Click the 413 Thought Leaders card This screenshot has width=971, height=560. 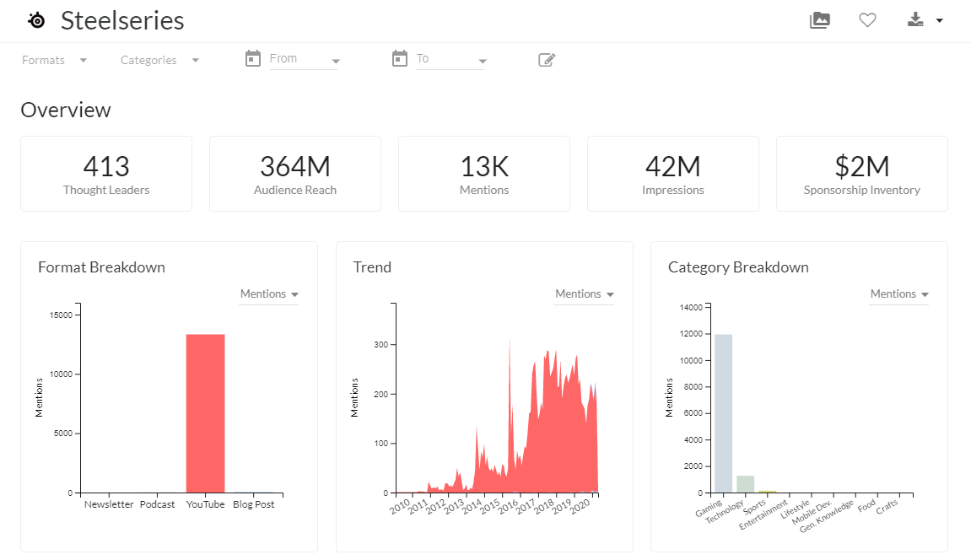106,174
